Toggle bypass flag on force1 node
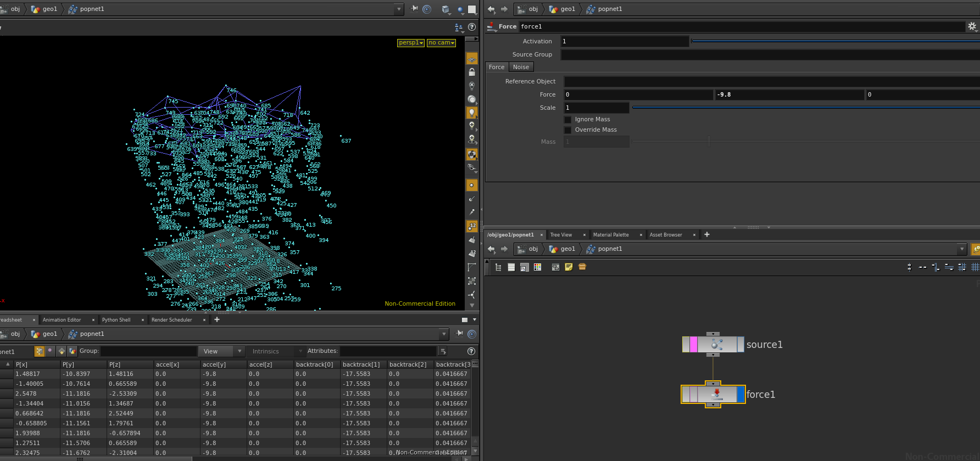Screen dimensions: 980x461 [x=686, y=395]
